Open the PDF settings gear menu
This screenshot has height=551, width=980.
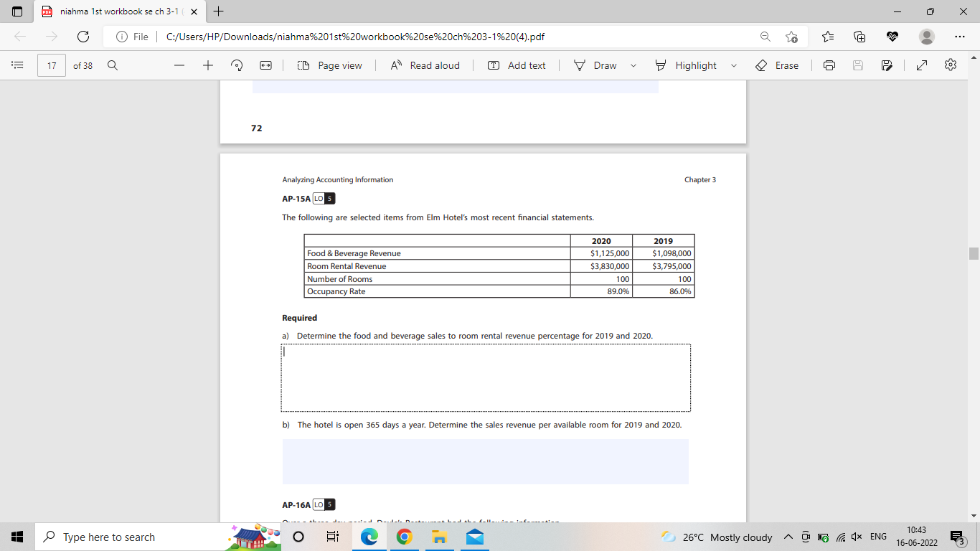tap(950, 65)
